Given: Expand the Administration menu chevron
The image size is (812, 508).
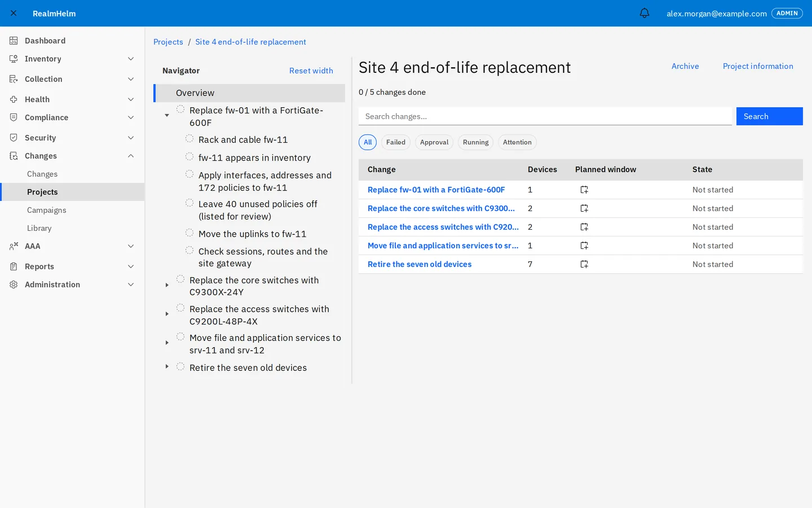Looking at the screenshot, I should (x=131, y=284).
